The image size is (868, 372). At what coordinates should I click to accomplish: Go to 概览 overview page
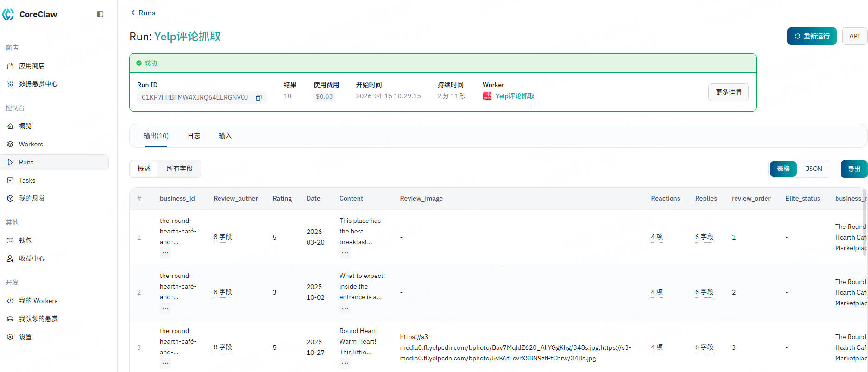[25, 126]
